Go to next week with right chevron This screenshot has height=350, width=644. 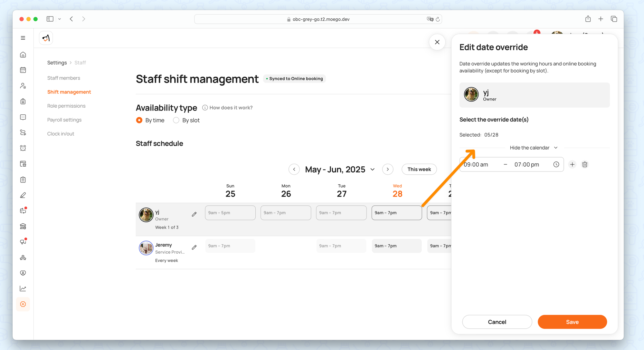(x=388, y=169)
